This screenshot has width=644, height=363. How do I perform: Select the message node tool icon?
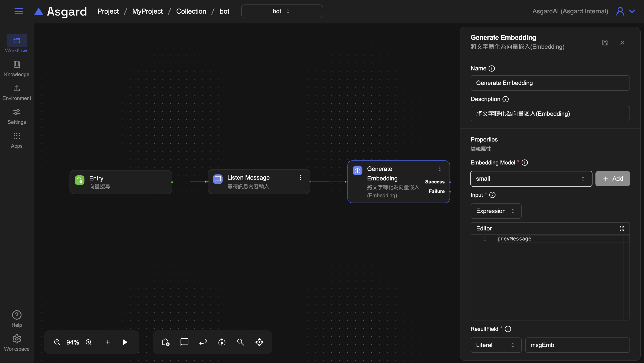184,342
